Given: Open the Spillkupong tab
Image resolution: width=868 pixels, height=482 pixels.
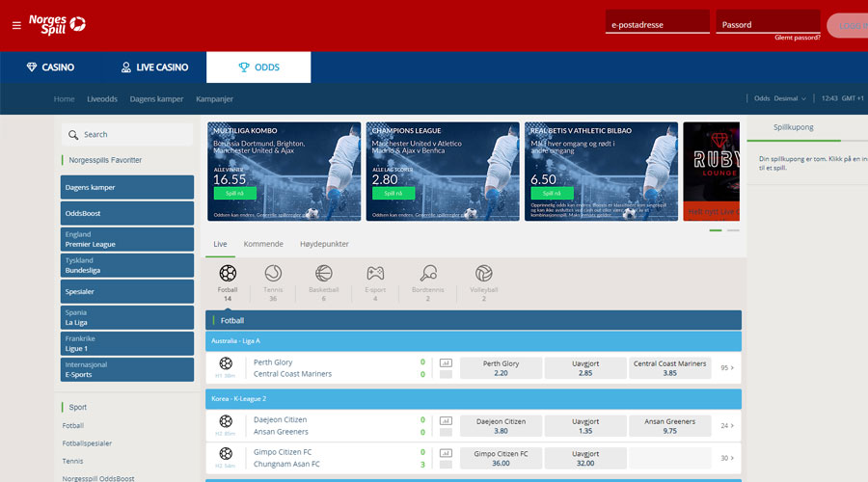Looking at the screenshot, I should pyautogui.click(x=794, y=127).
